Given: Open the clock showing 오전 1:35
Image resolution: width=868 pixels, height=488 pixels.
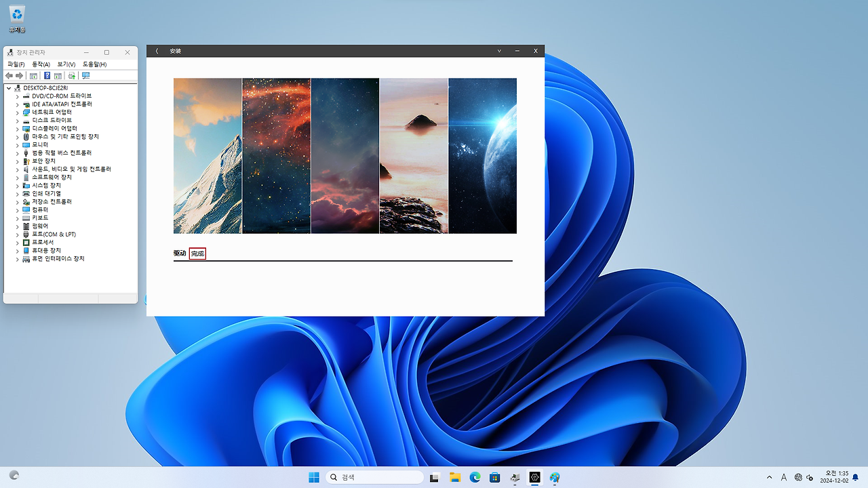Looking at the screenshot, I should click(834, 477).
